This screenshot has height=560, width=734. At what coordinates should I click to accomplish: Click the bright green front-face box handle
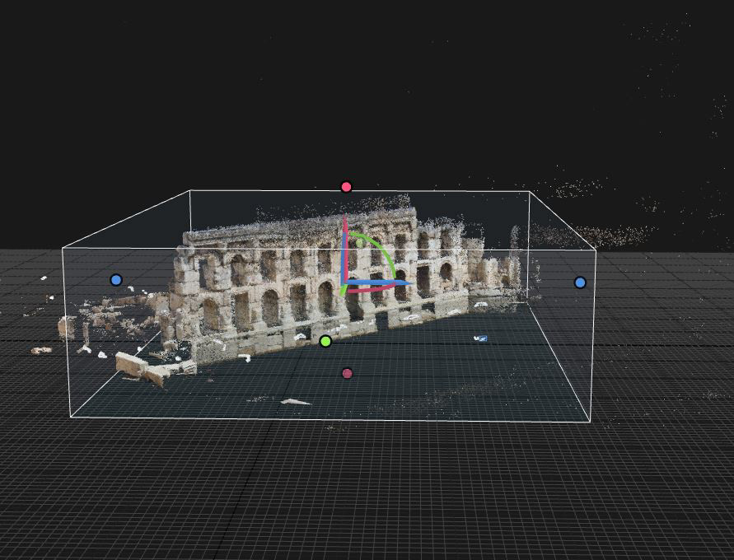pos(325,342)
